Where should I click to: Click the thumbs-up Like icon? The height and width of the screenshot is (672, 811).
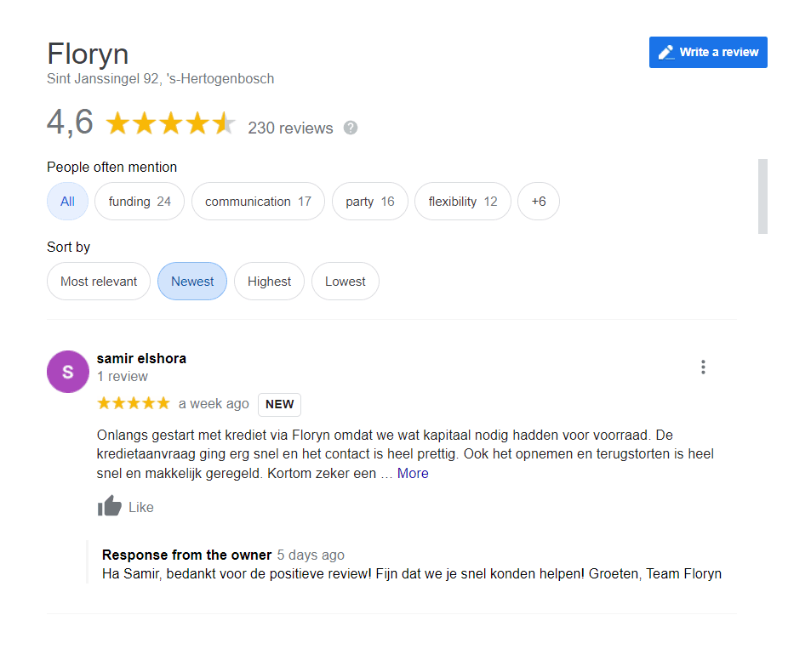(109, 506)
